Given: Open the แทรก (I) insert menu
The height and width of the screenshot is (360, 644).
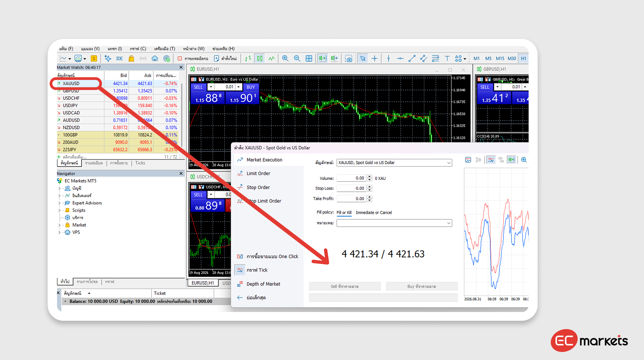Looking at the screenshot, I should [115, 49].
